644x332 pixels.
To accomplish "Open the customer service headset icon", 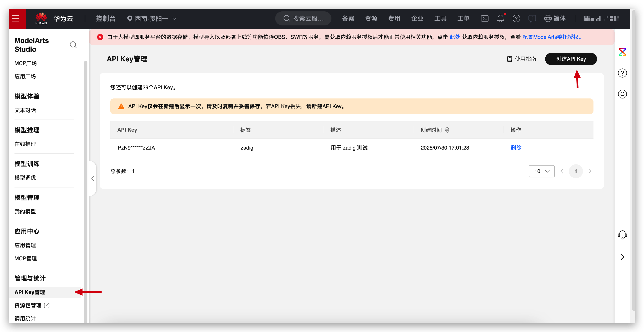I will point(622,235).
